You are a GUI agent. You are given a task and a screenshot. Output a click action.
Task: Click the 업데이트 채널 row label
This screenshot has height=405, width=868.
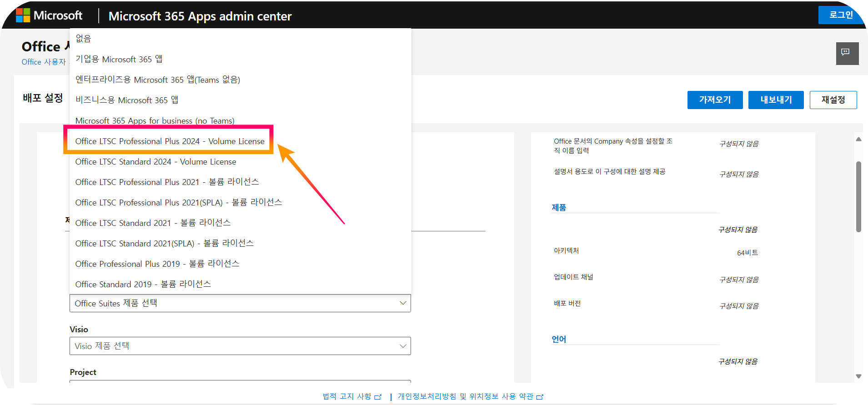(x=573, y=277)
